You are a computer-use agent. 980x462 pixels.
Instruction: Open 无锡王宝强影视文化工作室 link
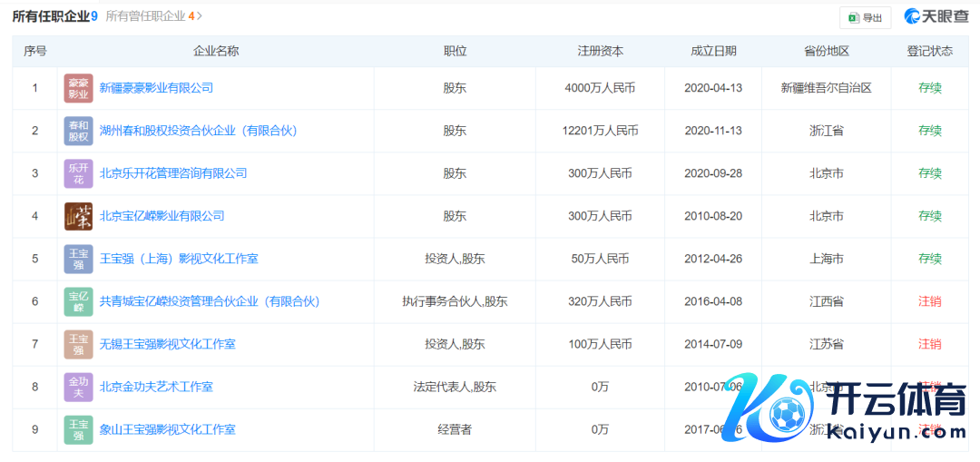pyautogui.click(x=167, y=344)
